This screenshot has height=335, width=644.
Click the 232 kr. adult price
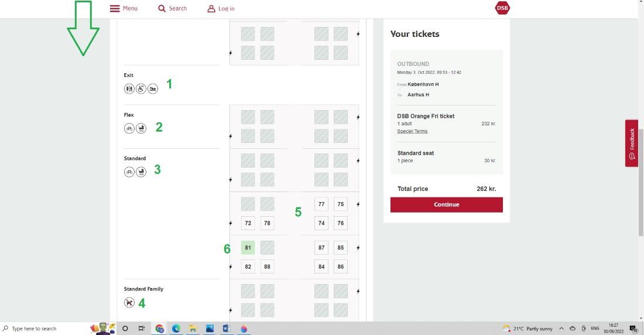(x=489, y=124)
